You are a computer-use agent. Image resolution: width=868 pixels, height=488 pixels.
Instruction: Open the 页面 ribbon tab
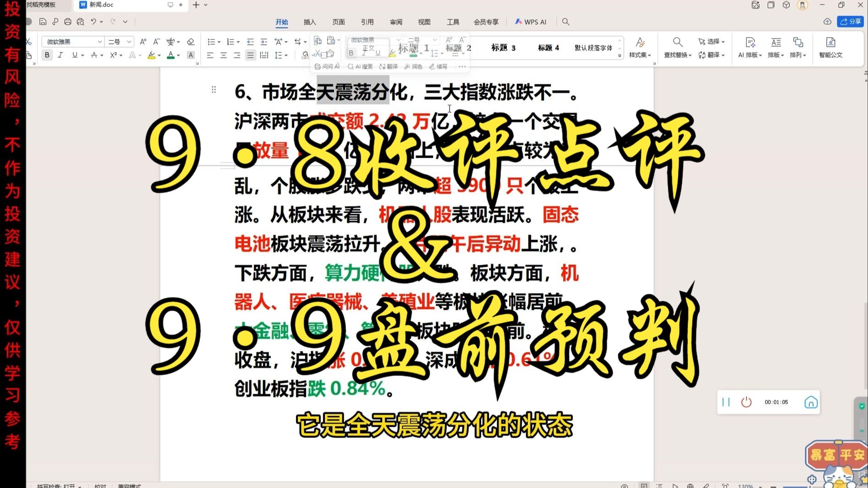click(x=339, y=22)
